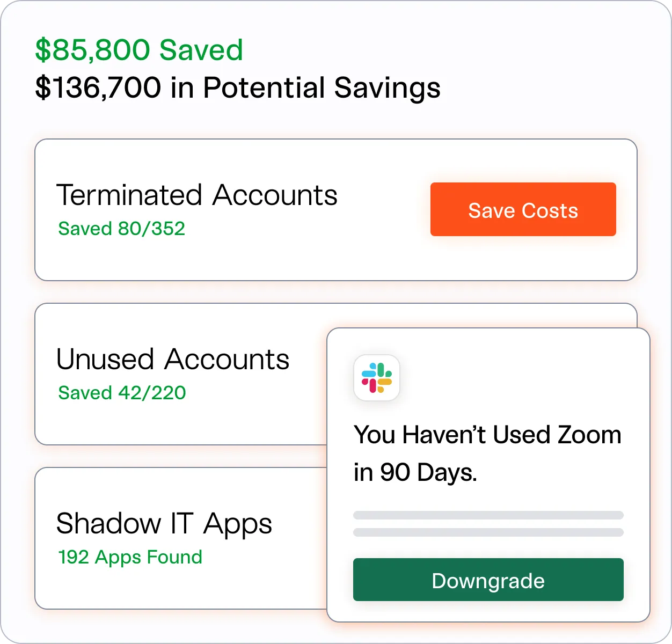Click the 192 Apps Found link

click(x=130, y=557)
